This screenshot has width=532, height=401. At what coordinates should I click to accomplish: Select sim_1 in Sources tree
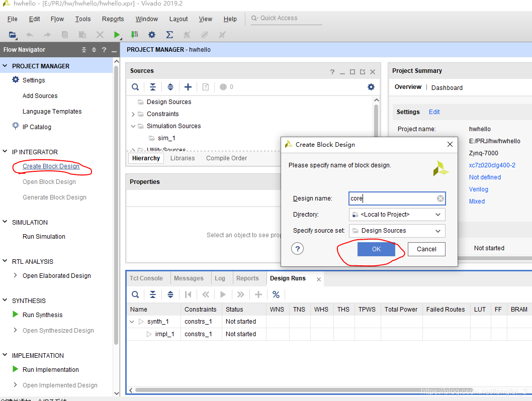click(166, 138)
